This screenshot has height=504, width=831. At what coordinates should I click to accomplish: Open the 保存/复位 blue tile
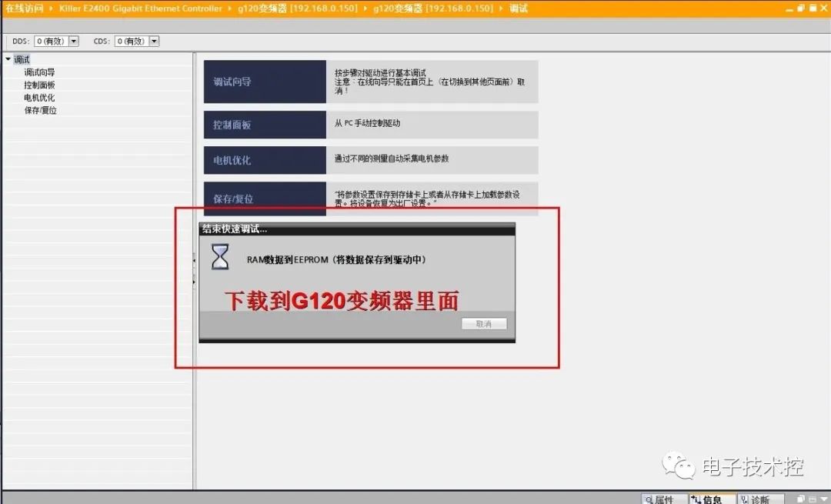265,199
